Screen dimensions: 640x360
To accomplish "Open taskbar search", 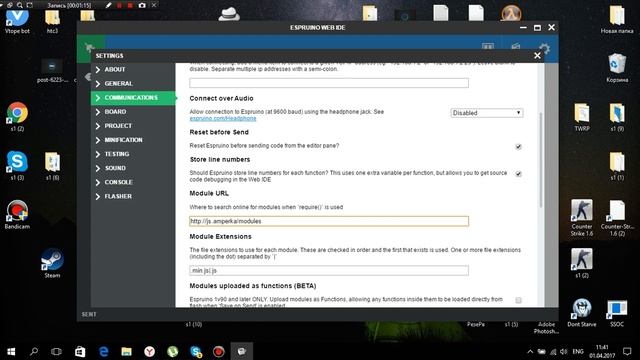I will point(34,351).
